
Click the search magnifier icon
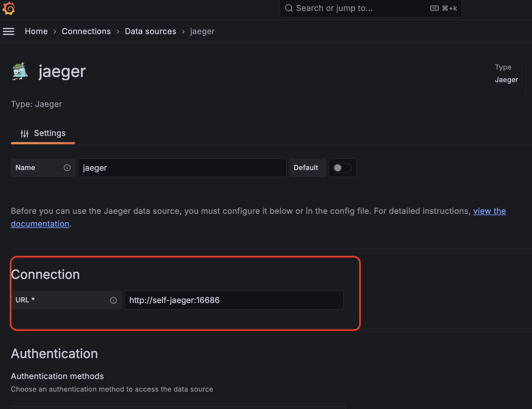coord(289,8)
